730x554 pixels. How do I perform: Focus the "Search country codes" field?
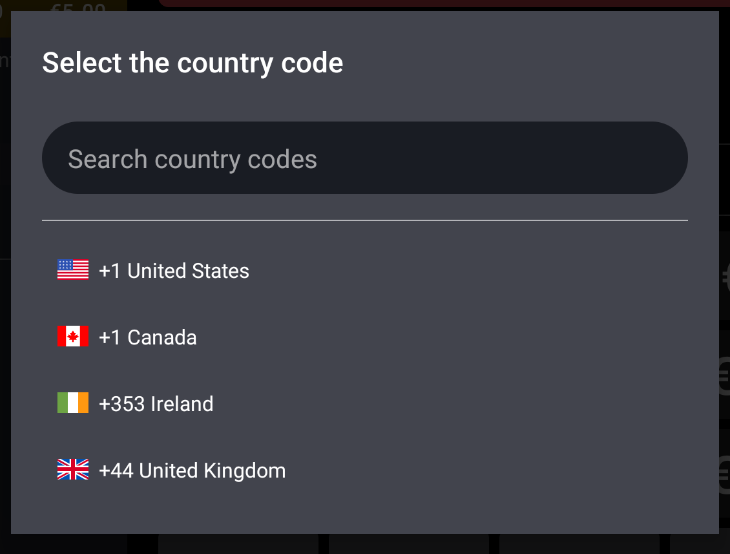point(364,158)
